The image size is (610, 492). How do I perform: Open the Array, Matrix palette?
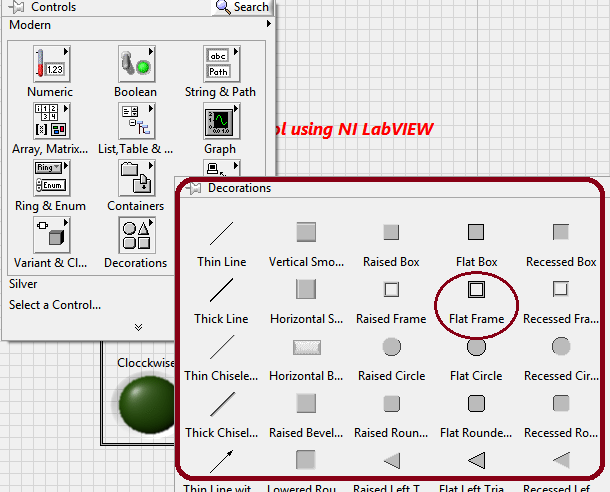(x=51, y=121)
